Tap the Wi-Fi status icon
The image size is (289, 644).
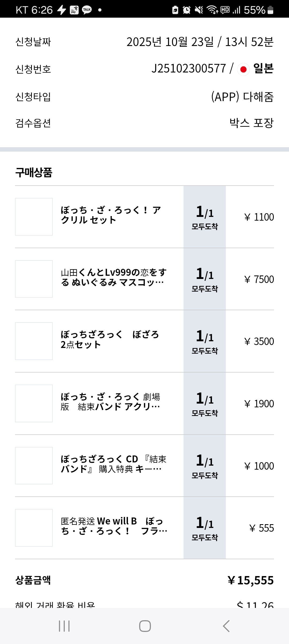coord(212,10)
